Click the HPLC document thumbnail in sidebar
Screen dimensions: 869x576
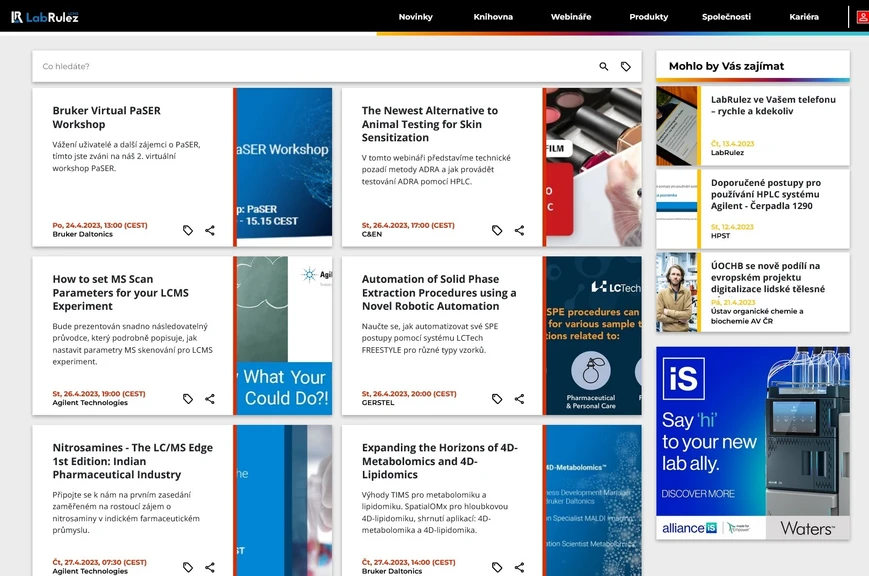[677, 209]
